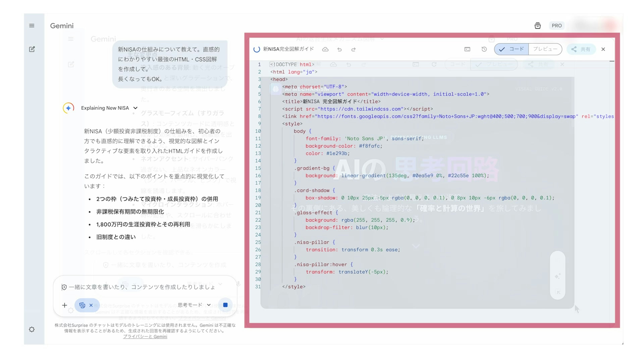Open canvas version history icon
Viewport: 644px width, 362px height.
(x=484, y=49)
